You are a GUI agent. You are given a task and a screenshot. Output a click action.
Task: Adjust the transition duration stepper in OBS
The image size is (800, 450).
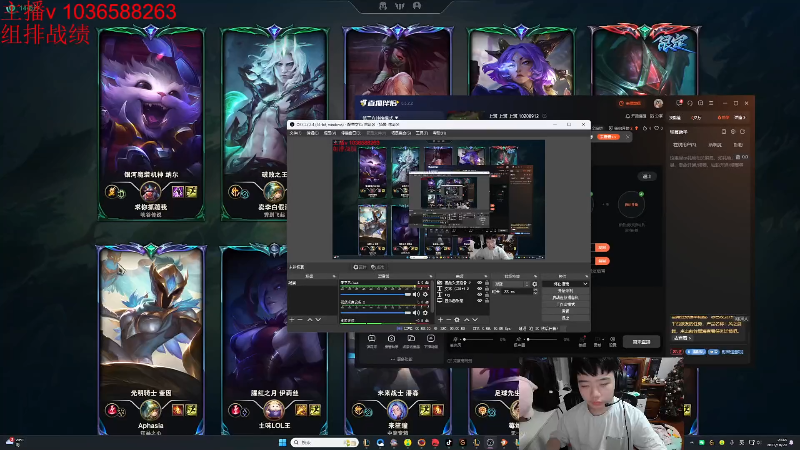(535, 291)
